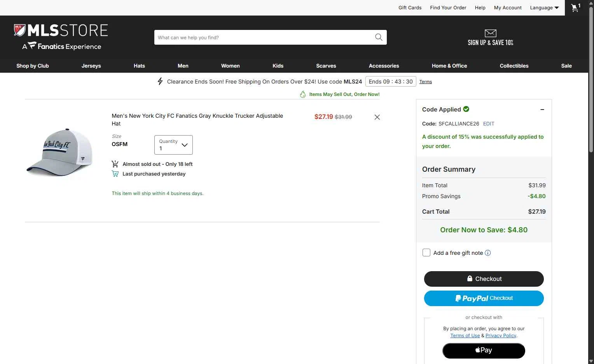Click the black Checkout button
The image size is (594, 364).
484,279
